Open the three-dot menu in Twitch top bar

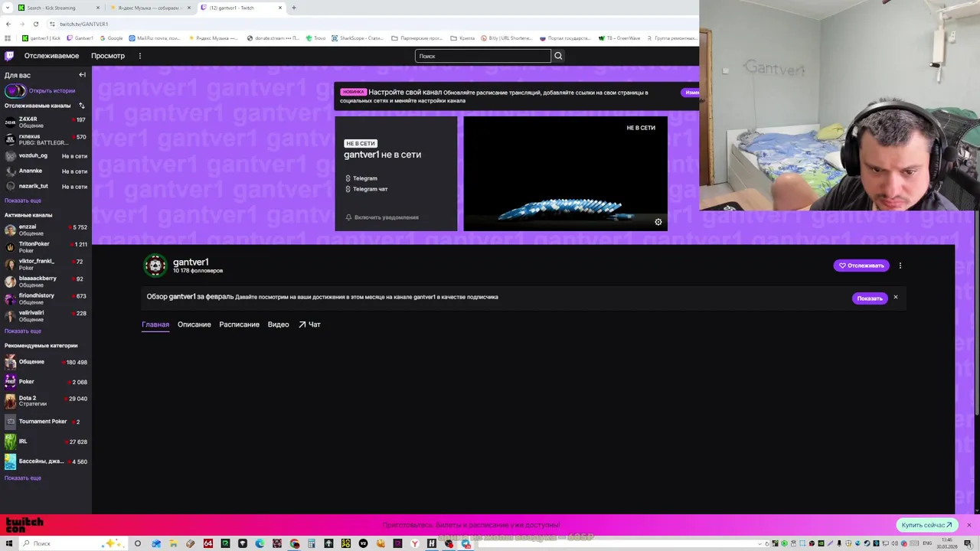pyautogui.click(x=140, y=56)
